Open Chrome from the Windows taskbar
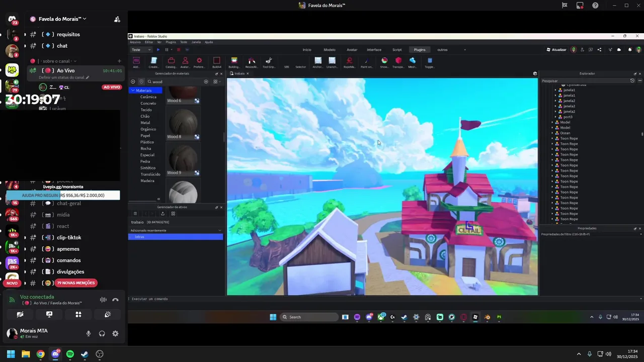 (40, 354)
